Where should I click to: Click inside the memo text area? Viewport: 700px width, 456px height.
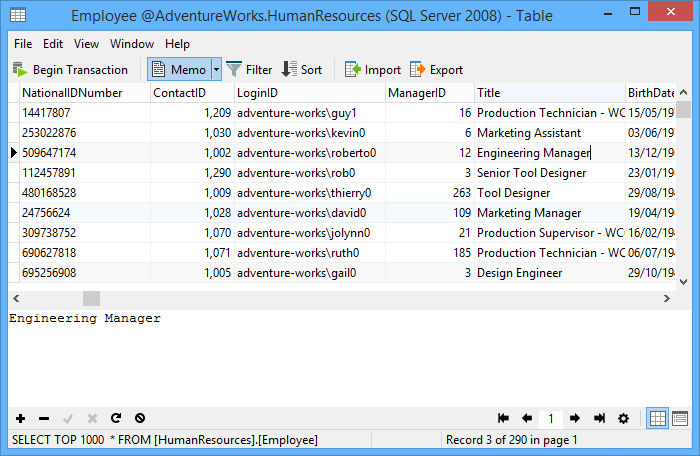pyautogui.click(x=350, y=358)
